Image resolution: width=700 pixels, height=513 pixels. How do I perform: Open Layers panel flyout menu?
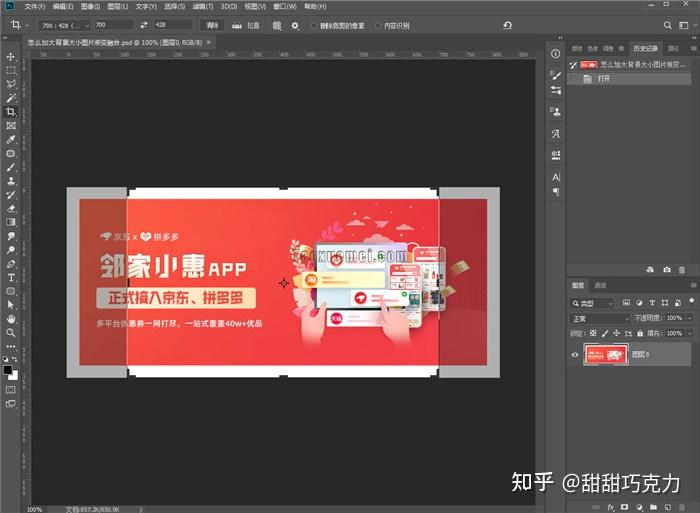tap(693, 285)
